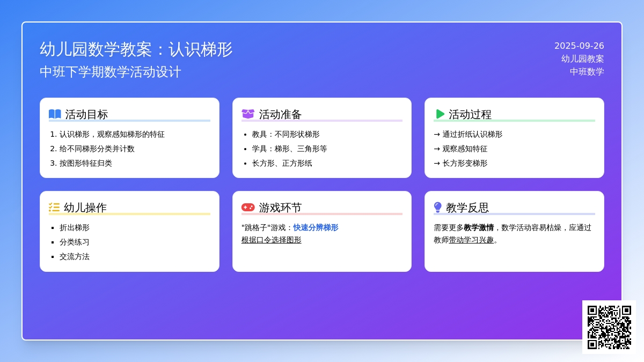The width and height of the screenshot is (644, 362).
Task: Click the bold 教学激情 text
Action: point(479,227)
